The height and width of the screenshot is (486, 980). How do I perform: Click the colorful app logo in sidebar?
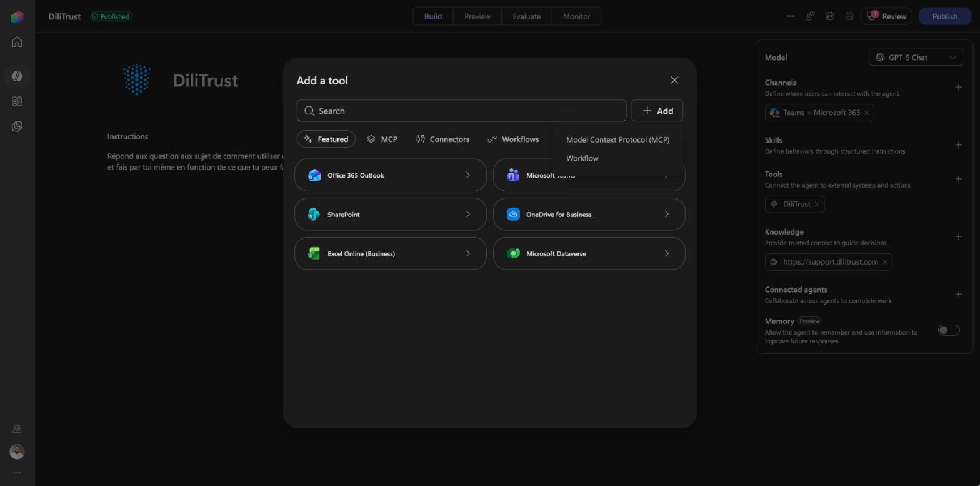17,17
